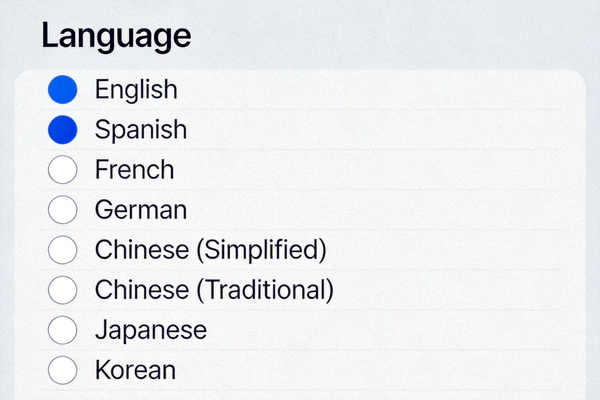
Task: Click the French language label
Action: [134, 170]
